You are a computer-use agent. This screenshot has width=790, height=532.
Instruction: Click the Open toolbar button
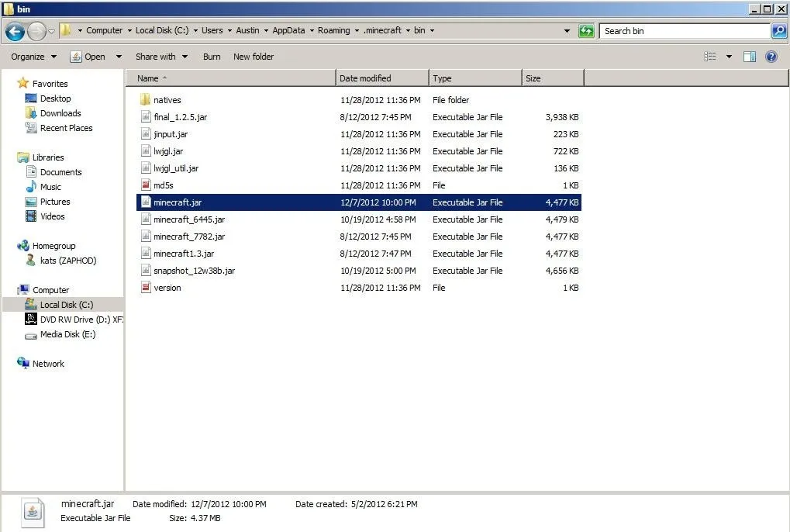point(88,57)
